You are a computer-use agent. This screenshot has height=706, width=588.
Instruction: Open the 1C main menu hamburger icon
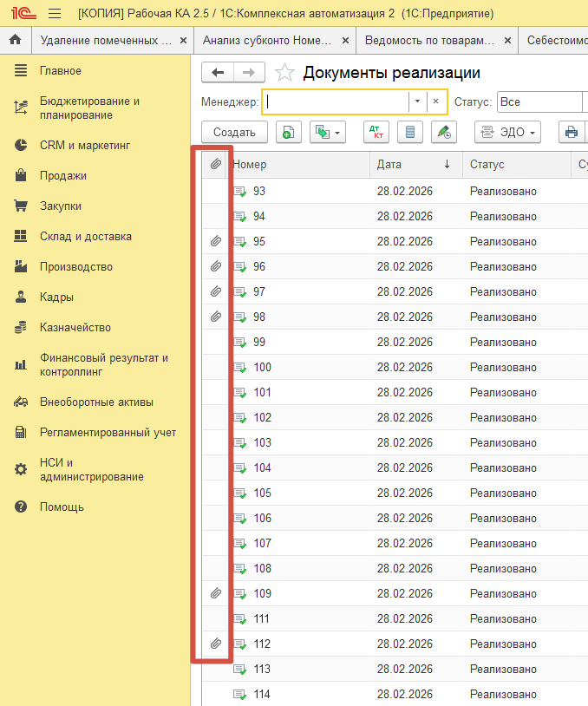click(55, 14)
